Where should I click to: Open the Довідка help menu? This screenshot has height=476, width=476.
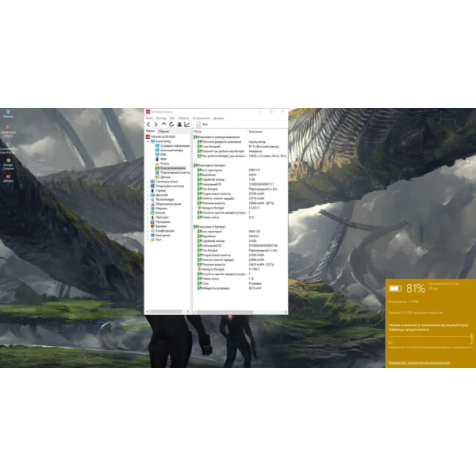pos(219,118)
